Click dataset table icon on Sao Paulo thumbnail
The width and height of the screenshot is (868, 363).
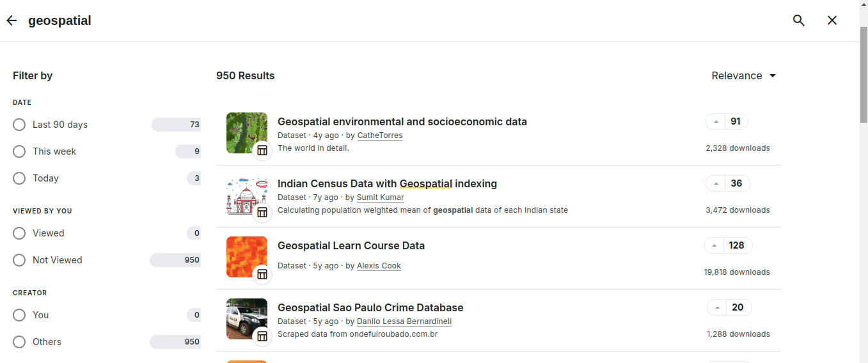[x=262, y=336]
